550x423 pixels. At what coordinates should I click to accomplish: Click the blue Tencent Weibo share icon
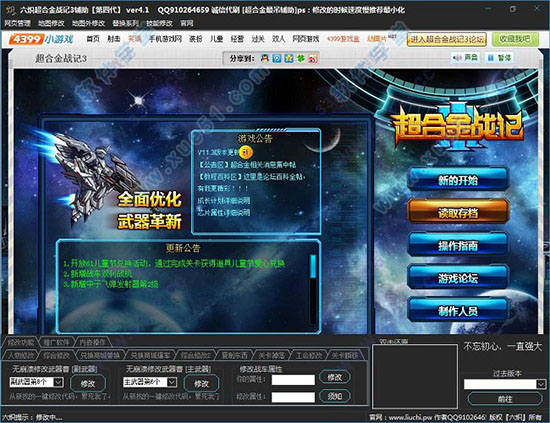pyautogui.click(x=277, y=58)
